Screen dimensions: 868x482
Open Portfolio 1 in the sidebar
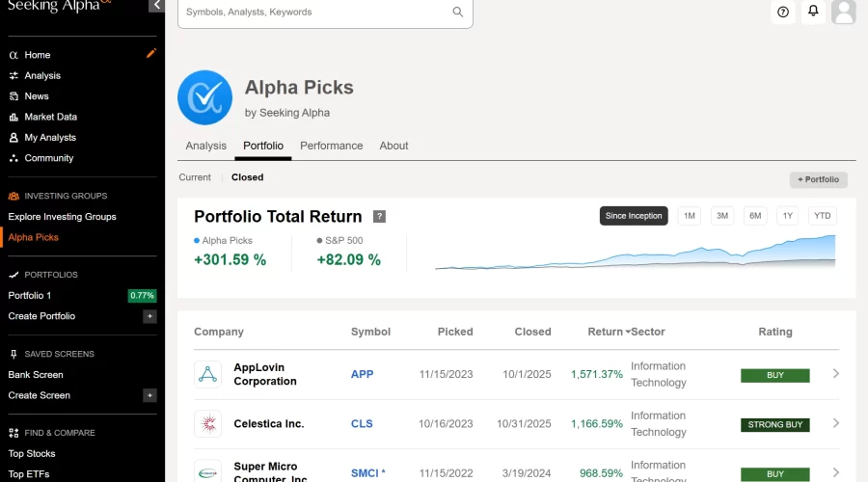pos(29,296)
